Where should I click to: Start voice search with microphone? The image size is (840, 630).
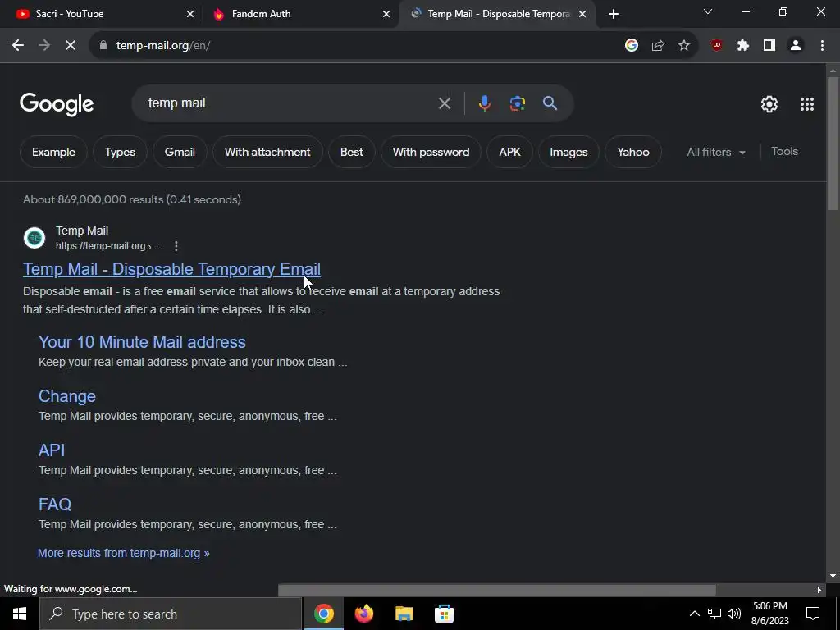coord(484,103)
